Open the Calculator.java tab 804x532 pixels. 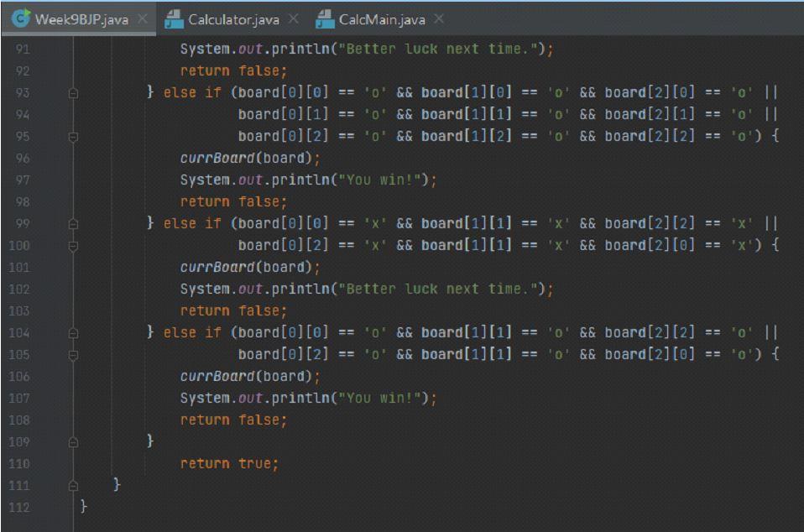(x=233, y=19)
